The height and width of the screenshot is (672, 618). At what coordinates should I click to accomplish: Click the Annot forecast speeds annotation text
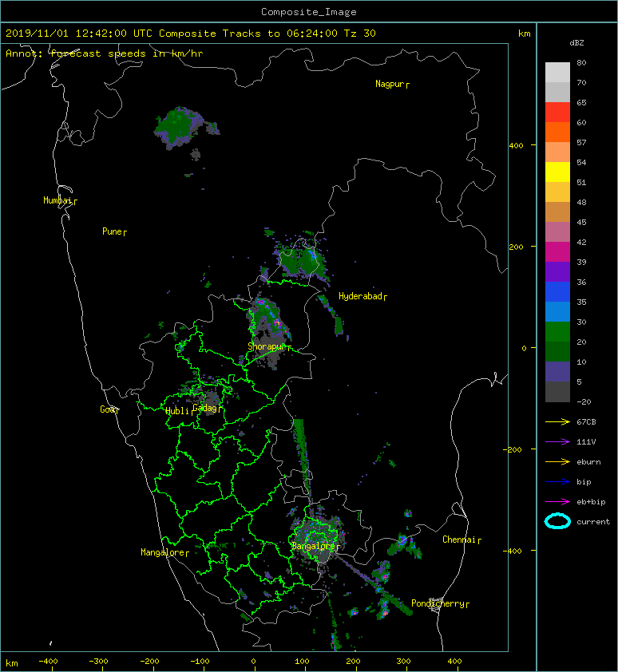105,53
